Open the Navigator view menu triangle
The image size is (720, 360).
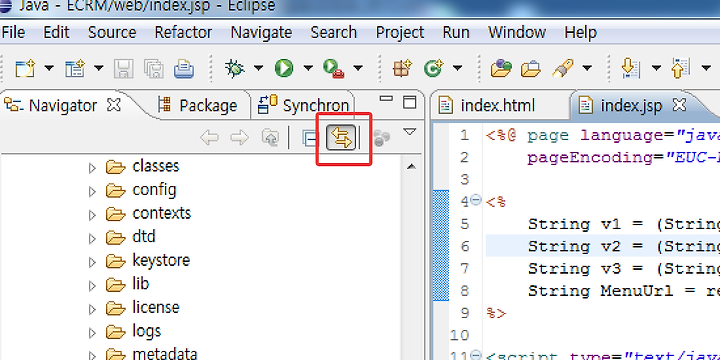[x=409, y=132]
